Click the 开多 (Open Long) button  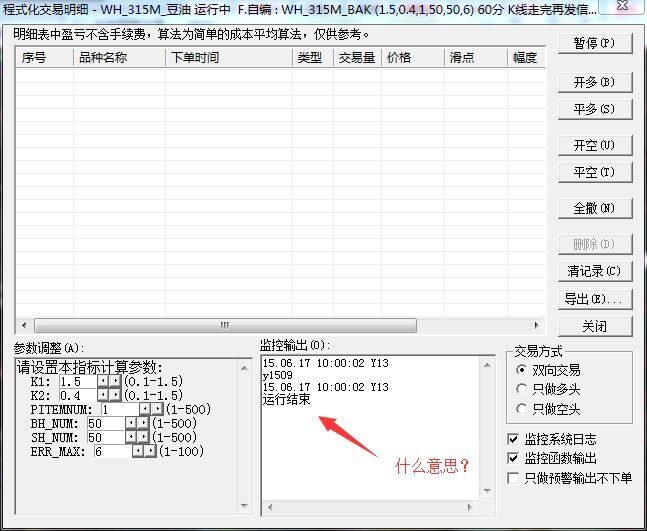point(594,82)
